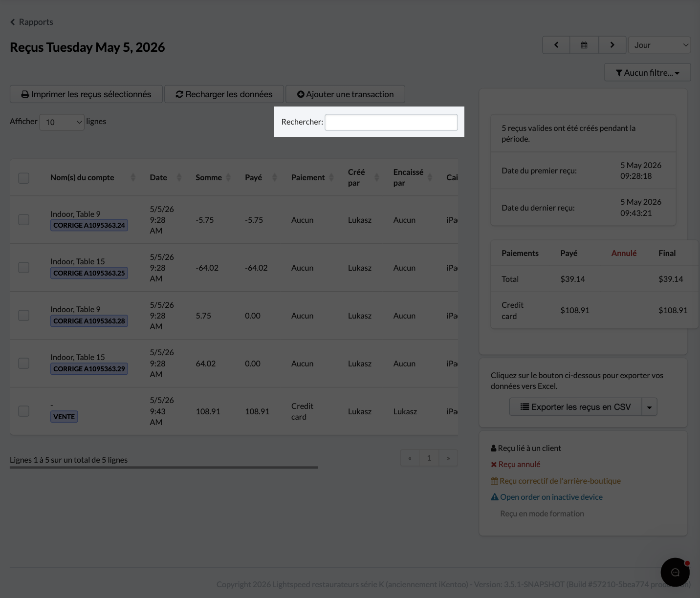Open receipt CORRIGE A1095363.28 badge
This screenshot has width=700, height=598.
coord(89,321)
